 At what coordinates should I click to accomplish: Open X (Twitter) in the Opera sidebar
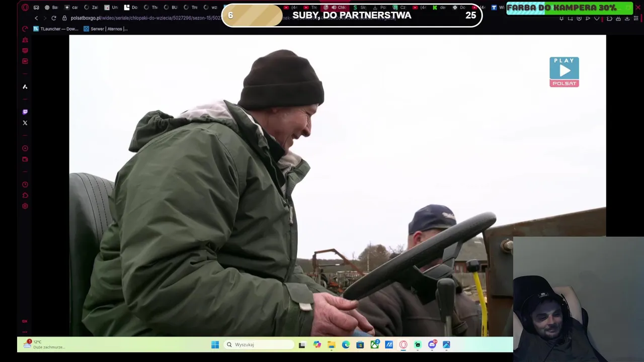(x=25, y=123)
